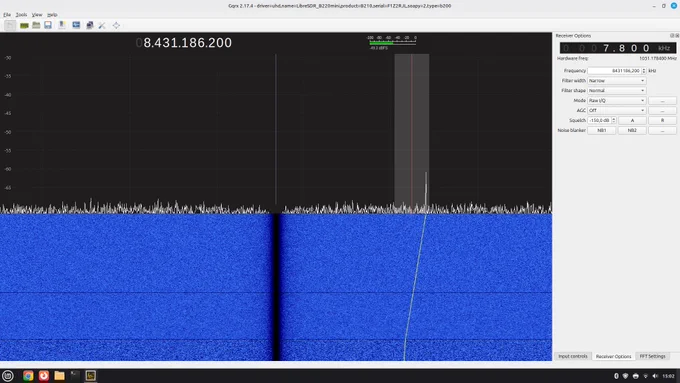Viewport: 680px width, 383px height.
Task: Increase Squelch level with up arrow
Action: [613, 119]
